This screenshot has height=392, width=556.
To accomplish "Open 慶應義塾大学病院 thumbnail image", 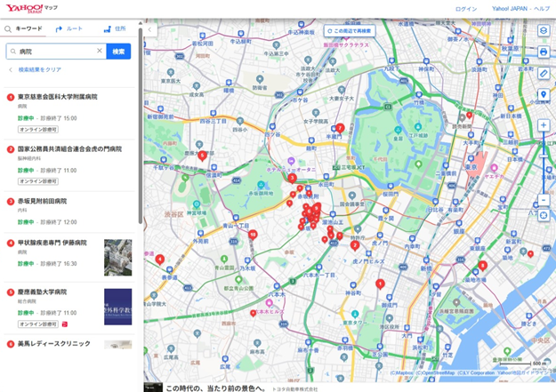I will pyautogui.click(x=117, y=306).
